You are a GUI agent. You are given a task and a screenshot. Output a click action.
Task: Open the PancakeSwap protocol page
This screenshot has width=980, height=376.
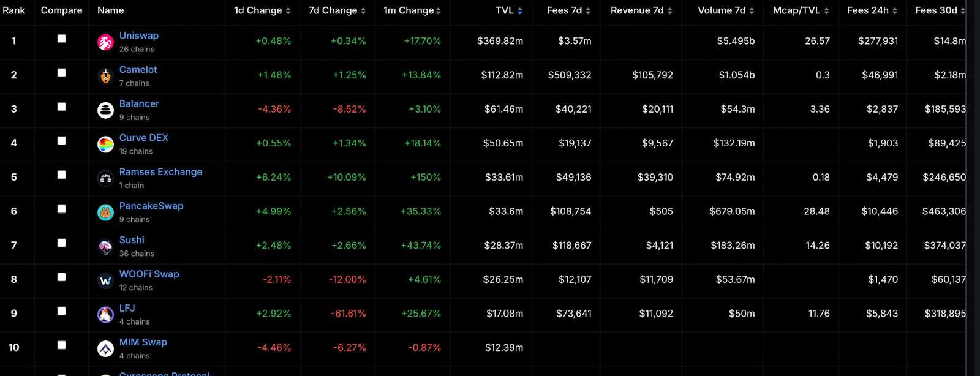click(x=151, y=206)
